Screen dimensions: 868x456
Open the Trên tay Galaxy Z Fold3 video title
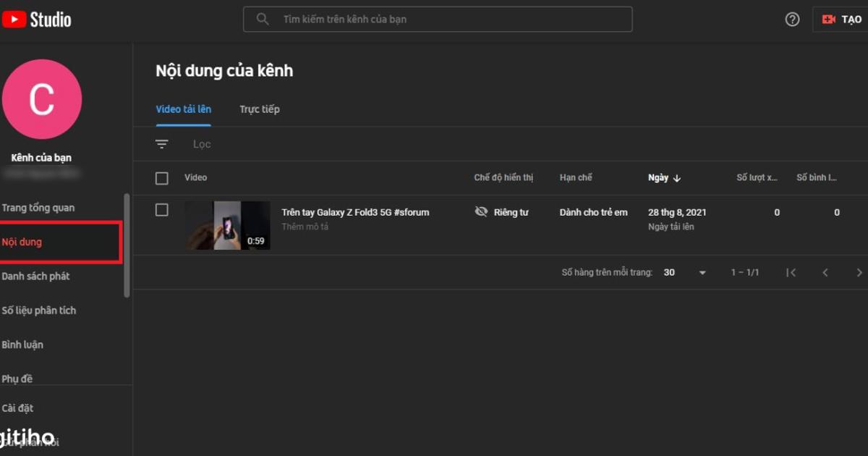(x=355, y=211)
